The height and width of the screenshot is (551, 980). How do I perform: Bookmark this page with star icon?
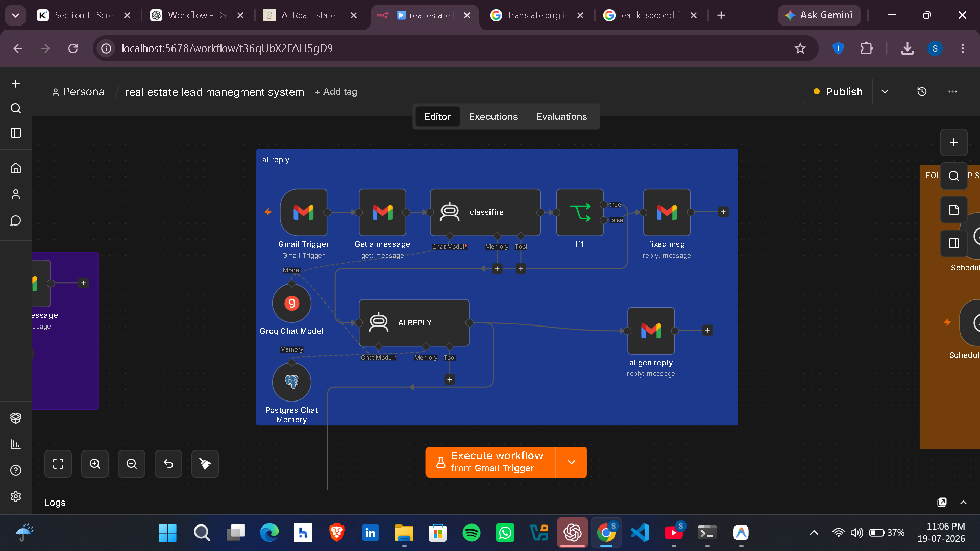point(800,48)
